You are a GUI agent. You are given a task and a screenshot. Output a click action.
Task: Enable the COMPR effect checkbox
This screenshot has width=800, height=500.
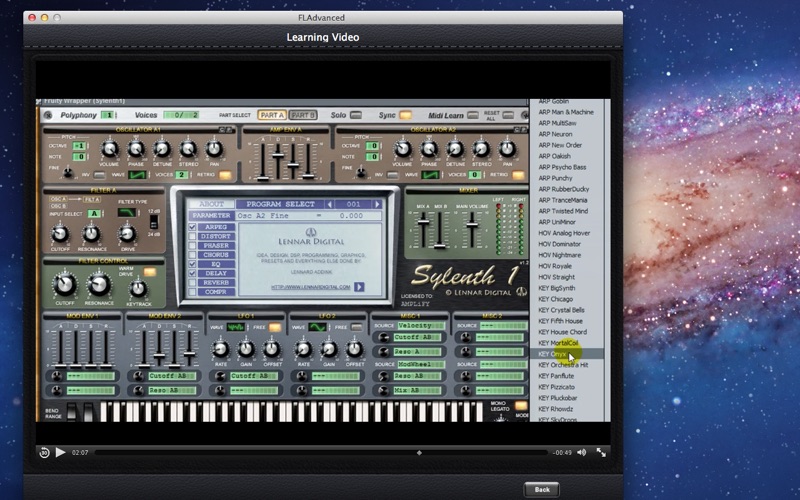192,292
